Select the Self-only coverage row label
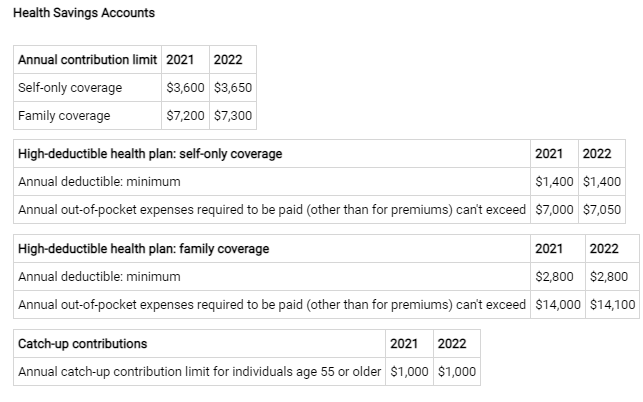Screen dimensions: 643x402 click(70, 87)
